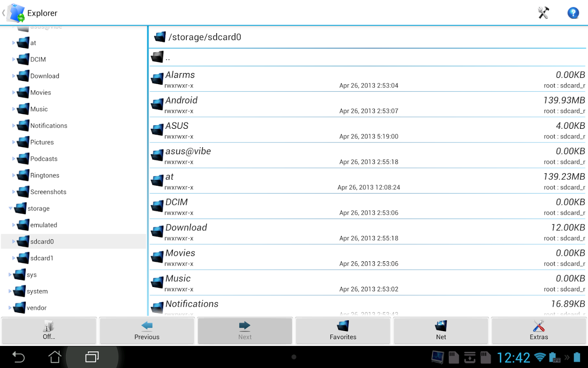The image size is (588, 368).
Task: Tap the recent apps navigation icon
Action: [92, 357]
